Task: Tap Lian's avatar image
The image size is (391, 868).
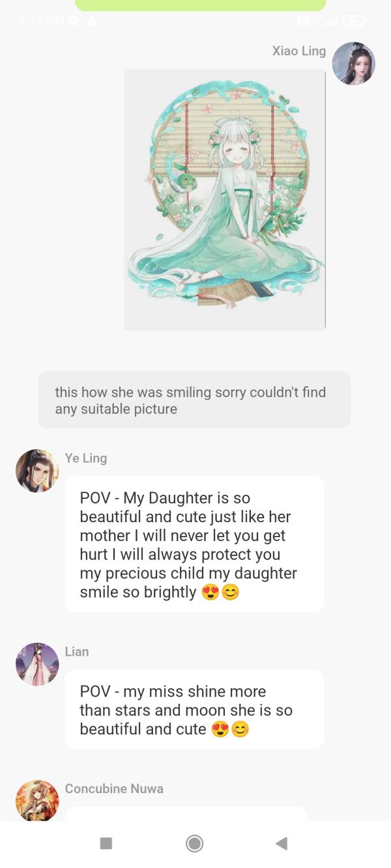Action: point(37,664)
